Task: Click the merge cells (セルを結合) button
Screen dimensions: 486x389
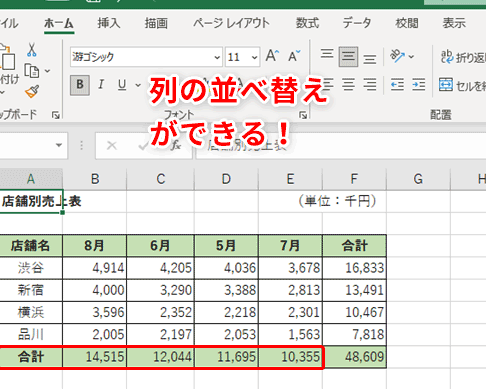Action: pyautogui.click(x=462, y=85)
